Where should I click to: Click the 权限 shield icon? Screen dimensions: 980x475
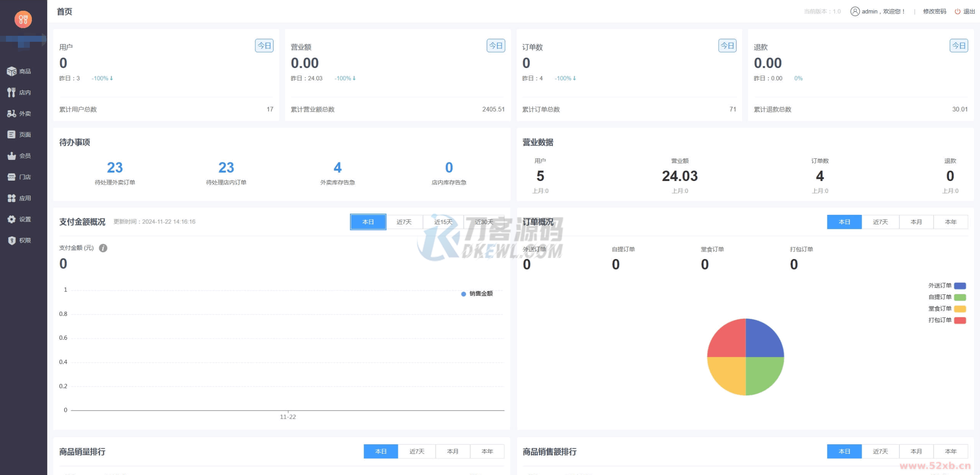point(12,240)
